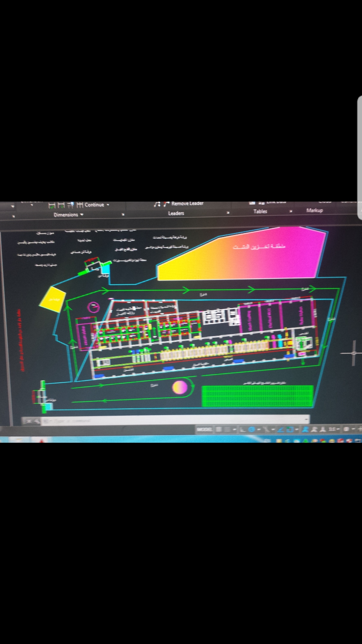This screenshot has height=644, width=362.
Task: Click the workspace switching gear icon
Action: [346, 429]
